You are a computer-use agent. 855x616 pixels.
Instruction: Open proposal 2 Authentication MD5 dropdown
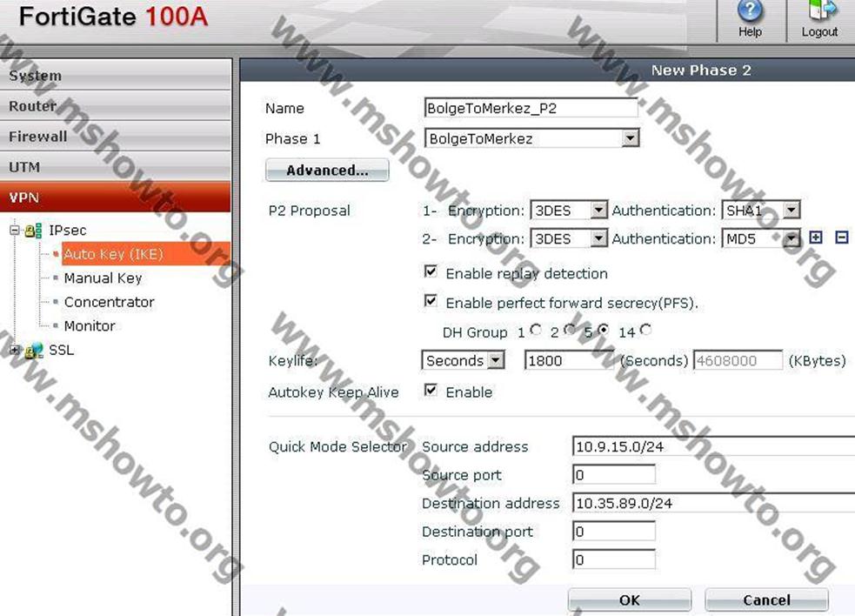761,238
